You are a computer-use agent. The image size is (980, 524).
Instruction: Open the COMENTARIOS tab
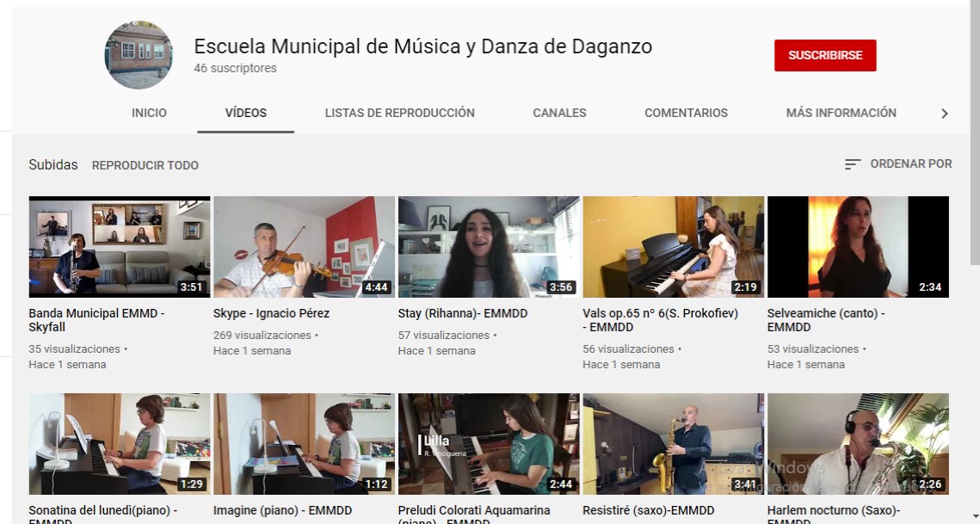click(x=686, y=113)
